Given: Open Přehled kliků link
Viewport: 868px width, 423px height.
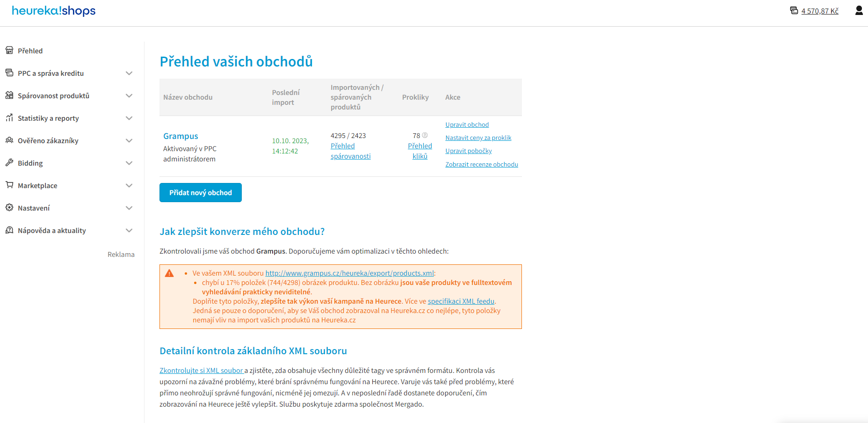Looking at the screenshot, I should [420, 151].
